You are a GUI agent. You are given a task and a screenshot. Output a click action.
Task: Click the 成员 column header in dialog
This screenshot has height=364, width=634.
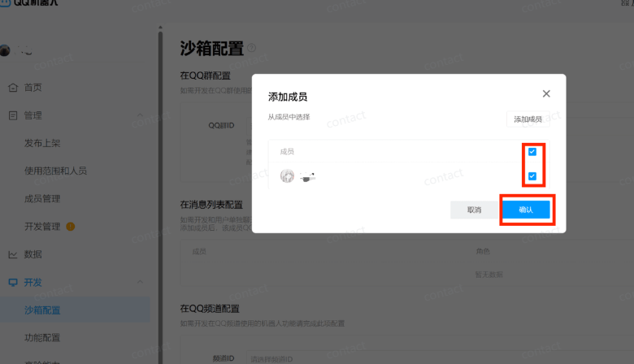pos(287,151)
